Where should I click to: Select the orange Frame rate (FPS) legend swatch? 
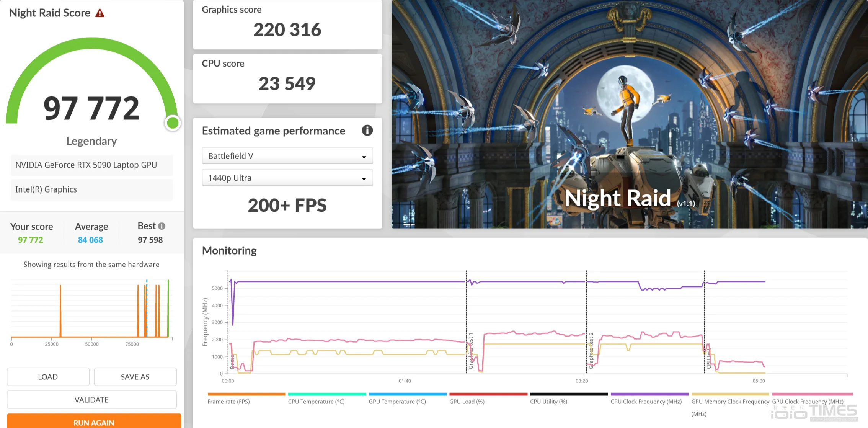pyautogui.click(x=246, y=394)
